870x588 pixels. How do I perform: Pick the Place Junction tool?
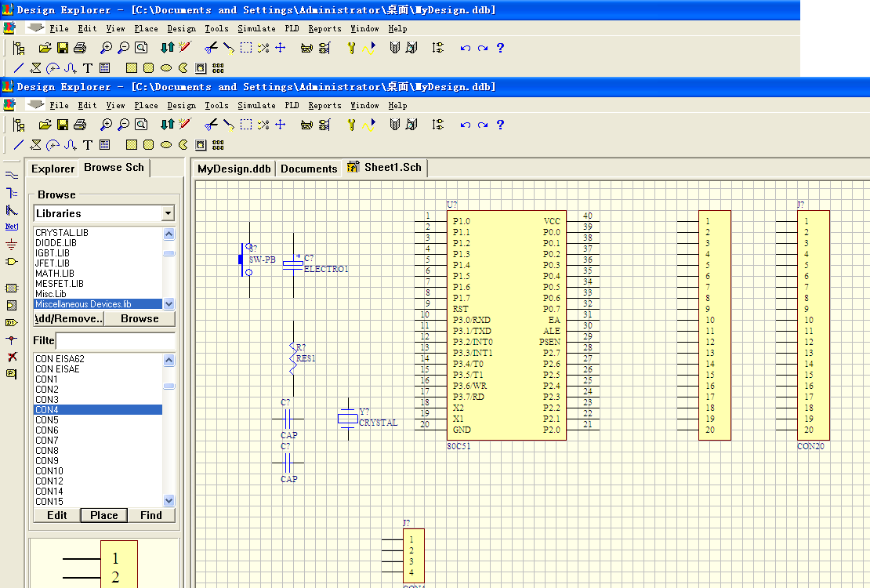(12, 339)
